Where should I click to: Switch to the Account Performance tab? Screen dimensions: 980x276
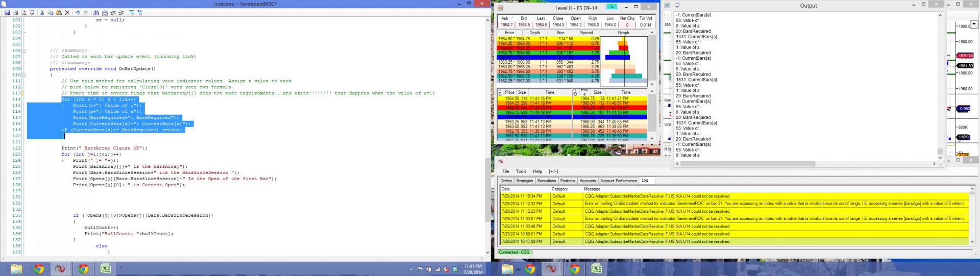click(x=618, y=181)
